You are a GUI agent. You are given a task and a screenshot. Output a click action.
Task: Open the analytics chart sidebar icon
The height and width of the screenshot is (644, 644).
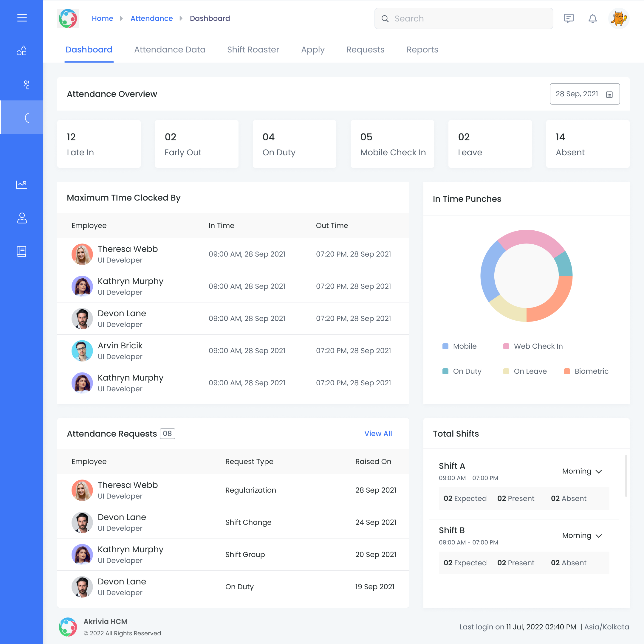22,184
